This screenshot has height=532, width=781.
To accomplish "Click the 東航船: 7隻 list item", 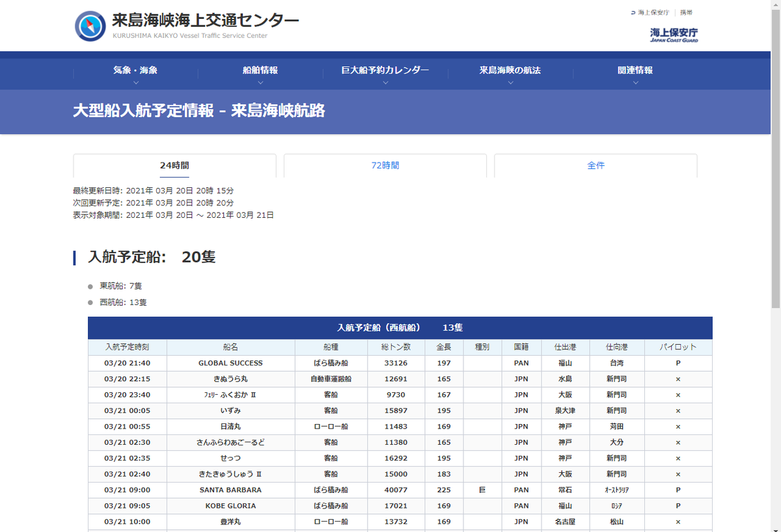I will pos(120,286).
